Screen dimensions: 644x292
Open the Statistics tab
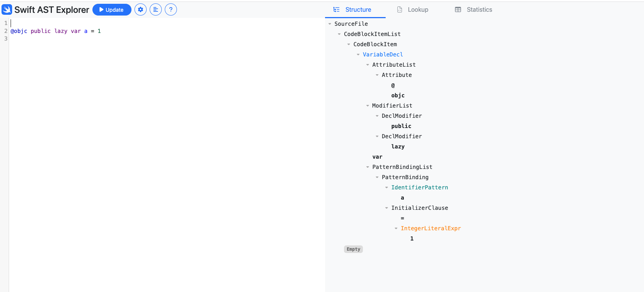click(474, 10)
